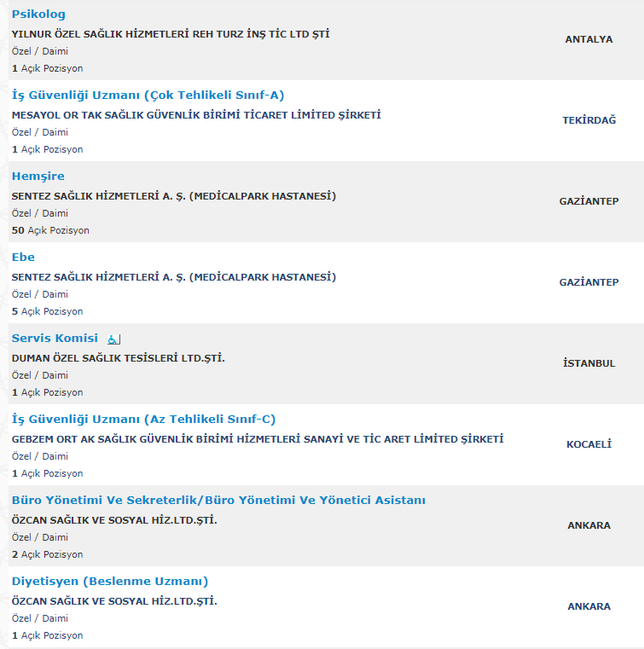The image size is (644, 649).
Task: Click the İSTANBUL location label
Action: click(589, 363)
